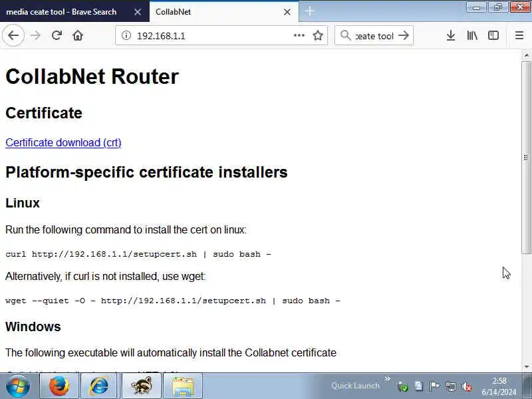Focus the search box with ceate tool

(x=374, y=36)
